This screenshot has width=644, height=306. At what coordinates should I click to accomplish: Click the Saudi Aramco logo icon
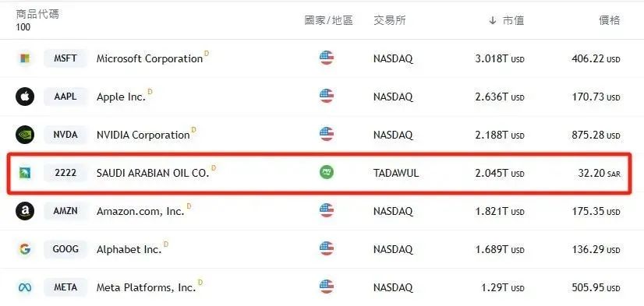25,173
